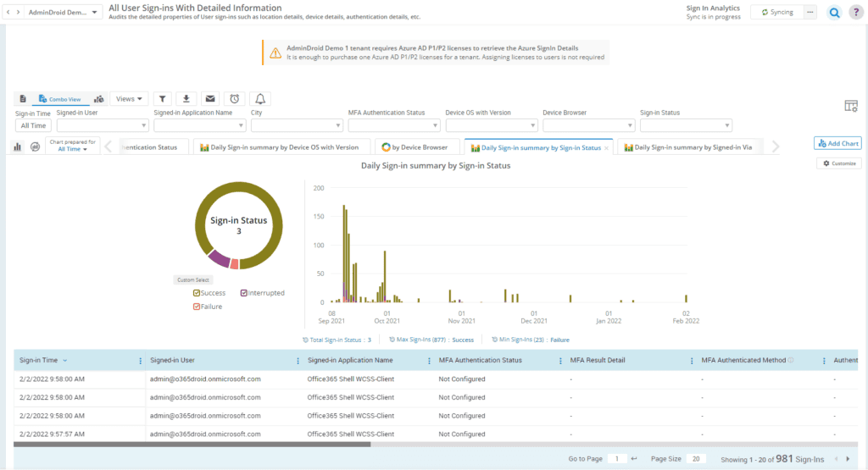868x470 pixels.
Task: Toggle the Interrupted legend checkbox
Action: (x=244, y=293)
